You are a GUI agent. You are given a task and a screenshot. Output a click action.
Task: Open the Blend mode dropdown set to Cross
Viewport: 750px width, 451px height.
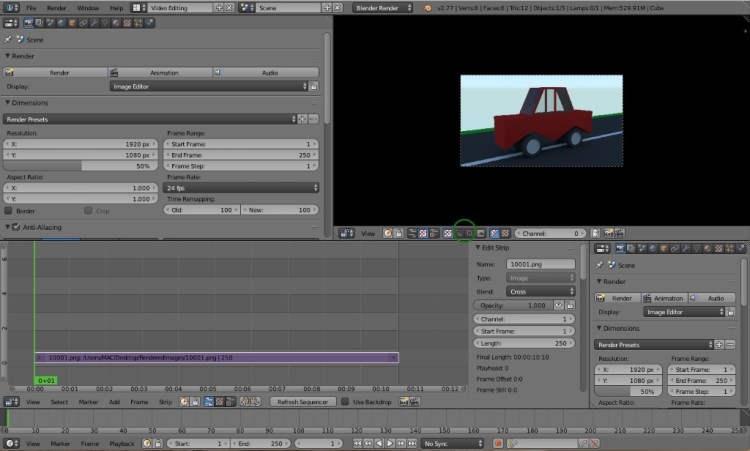pos(542,291)
